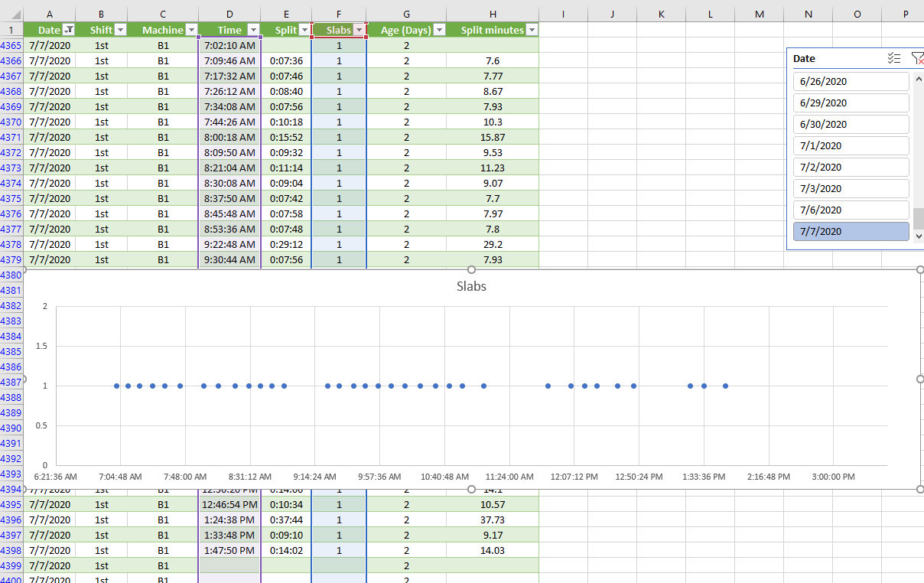This screenshot has width=924, height=583.
Task: Click the chart title Slabs
Action: point(471,287)
